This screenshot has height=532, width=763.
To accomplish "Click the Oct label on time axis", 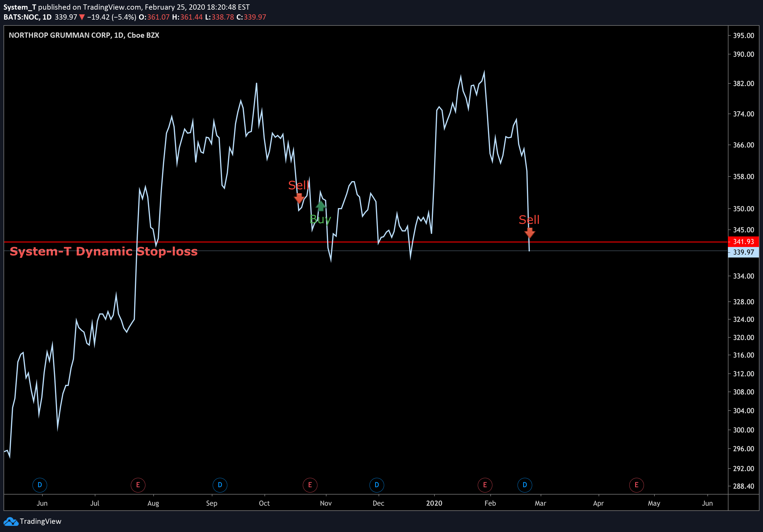I will point(264,503).
